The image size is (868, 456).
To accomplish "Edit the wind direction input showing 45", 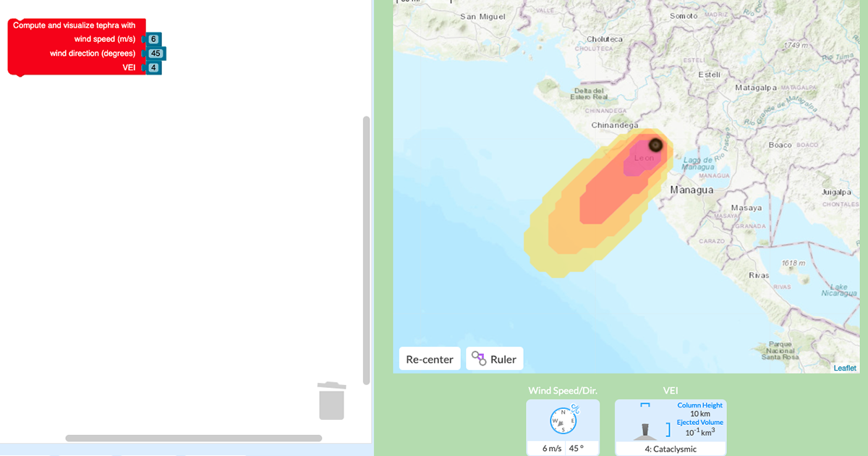I will [154, 53].
